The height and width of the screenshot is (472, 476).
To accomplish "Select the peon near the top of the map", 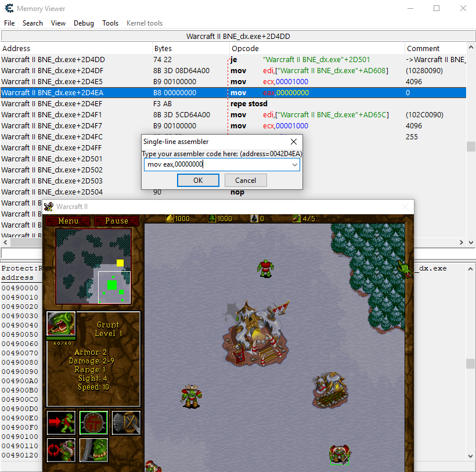I will click(266, 268).
